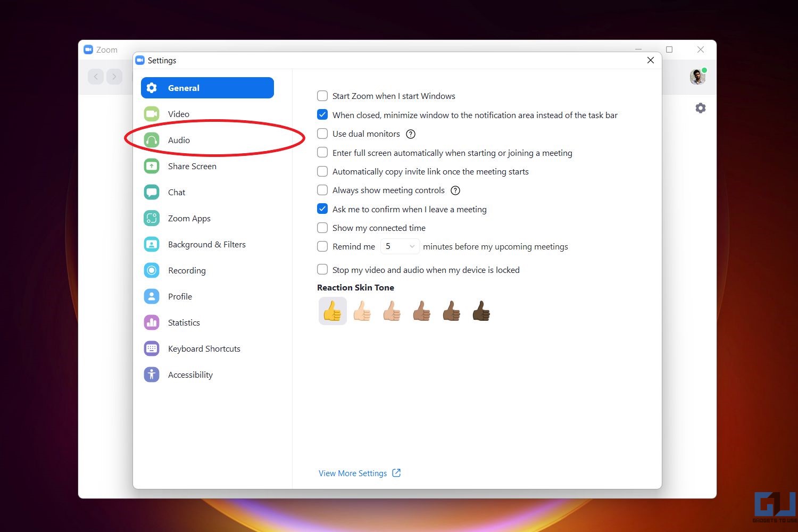Click the Zoom Apps icon

[152, 218]
